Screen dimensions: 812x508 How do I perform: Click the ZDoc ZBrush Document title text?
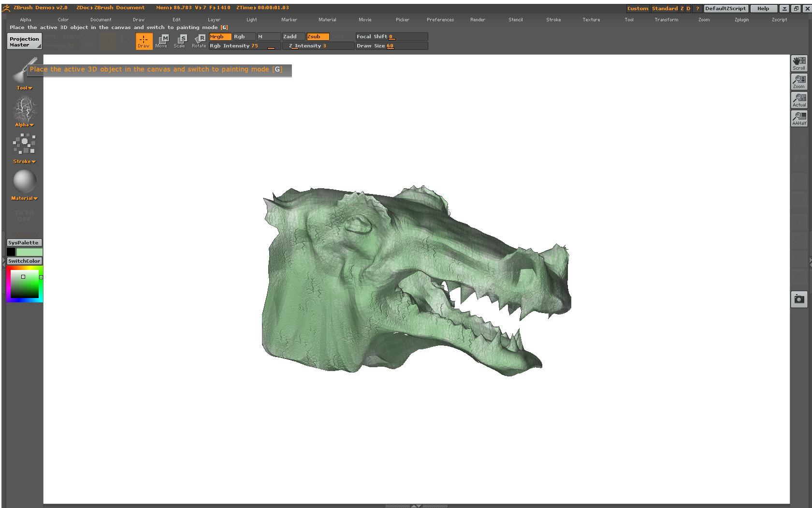coord(110,8)
